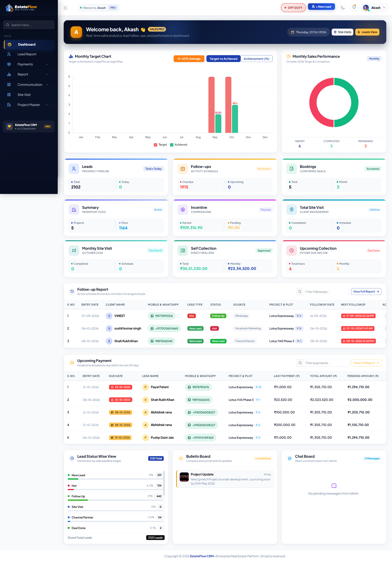Select the Achievement (%) chart tab
Screen dimensions: 392x562
(x=256, y=59)
